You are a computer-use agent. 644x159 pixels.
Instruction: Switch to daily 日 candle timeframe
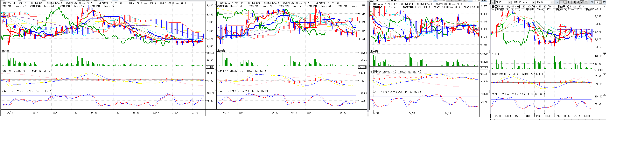pyautogui.click(x=569, y=2)
